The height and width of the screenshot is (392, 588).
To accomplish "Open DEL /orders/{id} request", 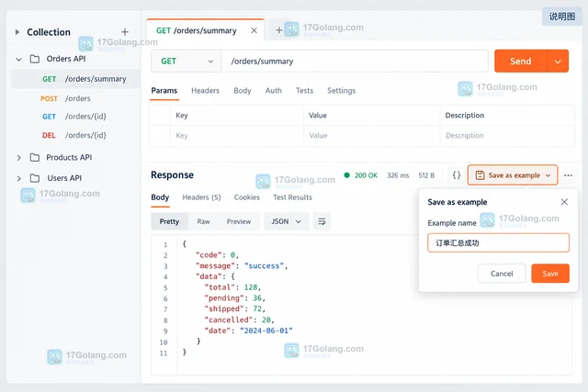I will point(74,135).
